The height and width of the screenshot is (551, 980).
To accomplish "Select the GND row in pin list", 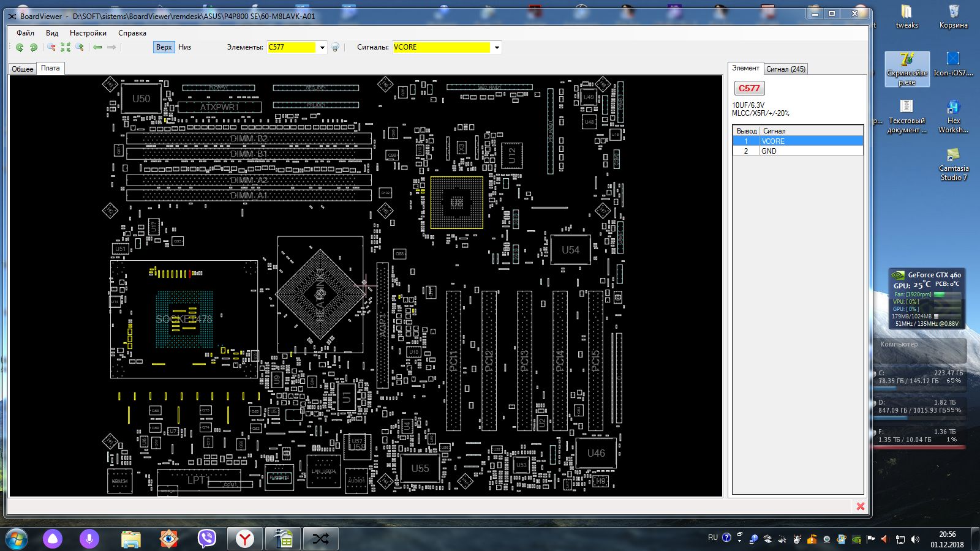I will click(x=797, y=151).
